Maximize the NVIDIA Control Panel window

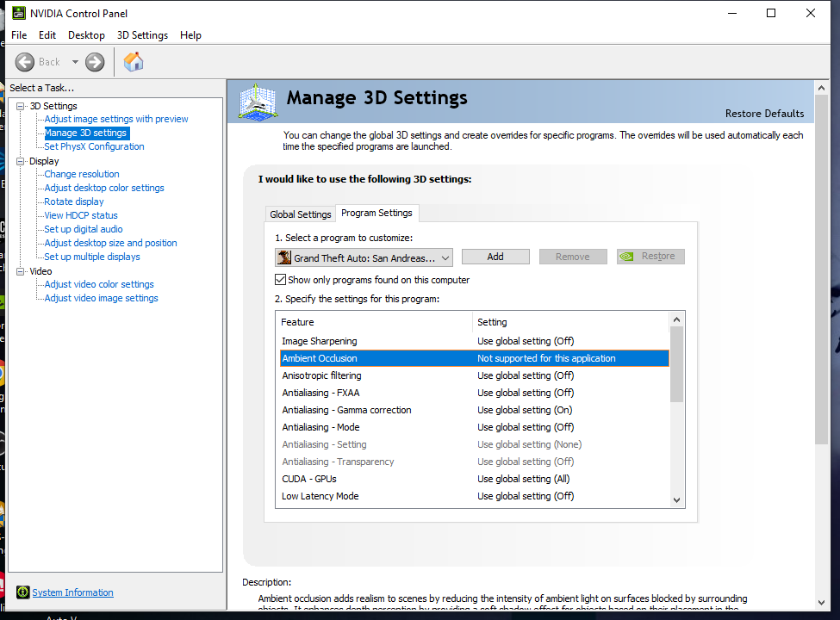click(x=771, y=13)
